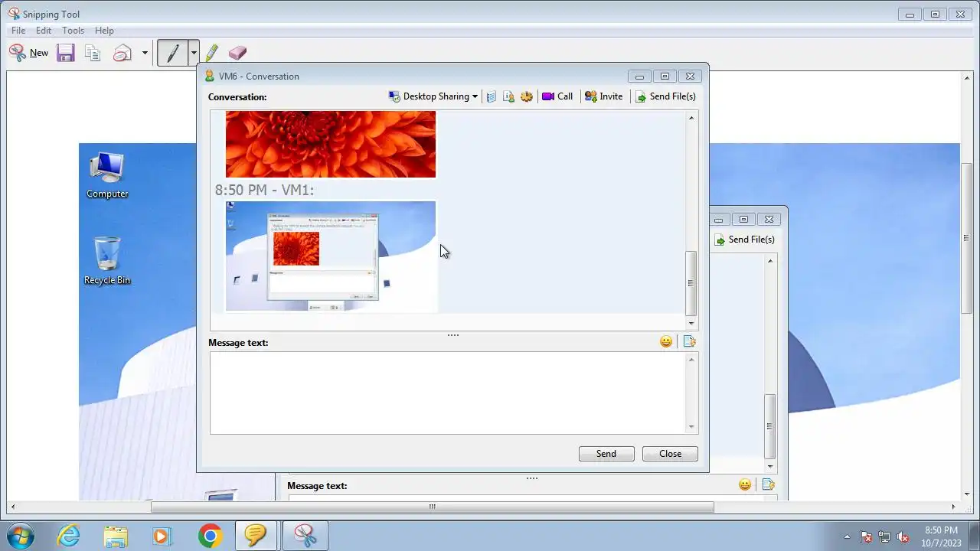Click the Save Snip floppy disk icon
The image size is (980, 551).
(x=66, y=53)
